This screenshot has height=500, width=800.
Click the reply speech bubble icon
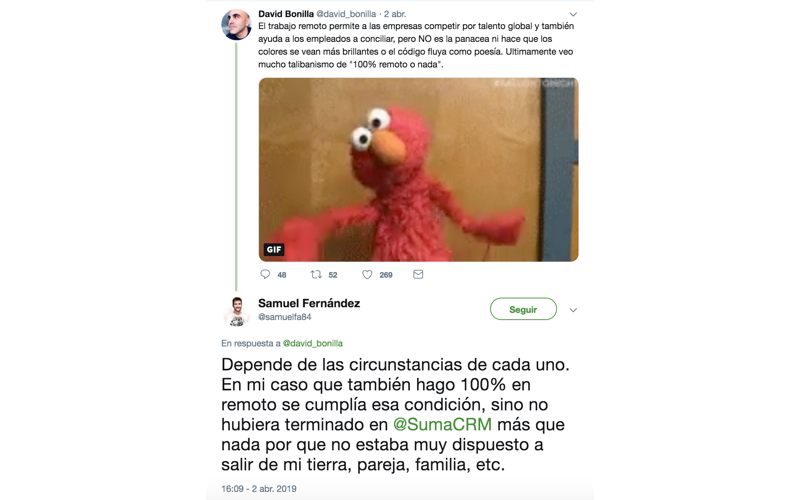pyautogui.click(x=265, y=274)
